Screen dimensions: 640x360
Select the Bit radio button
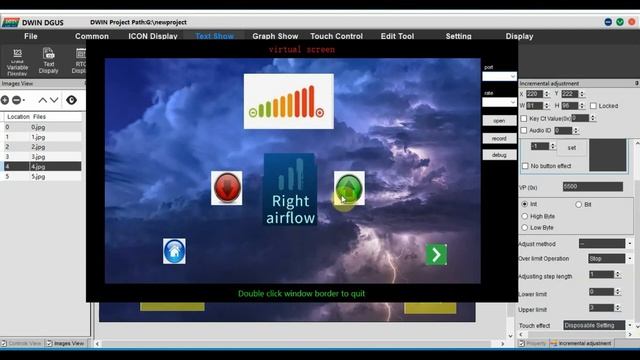(578, 204)
